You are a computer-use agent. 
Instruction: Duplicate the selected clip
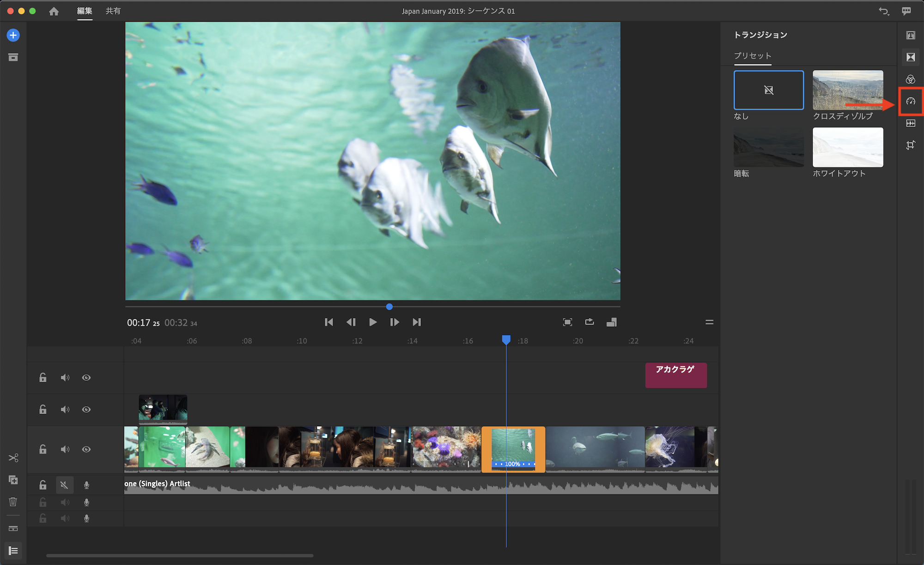(x=13, y=480)
